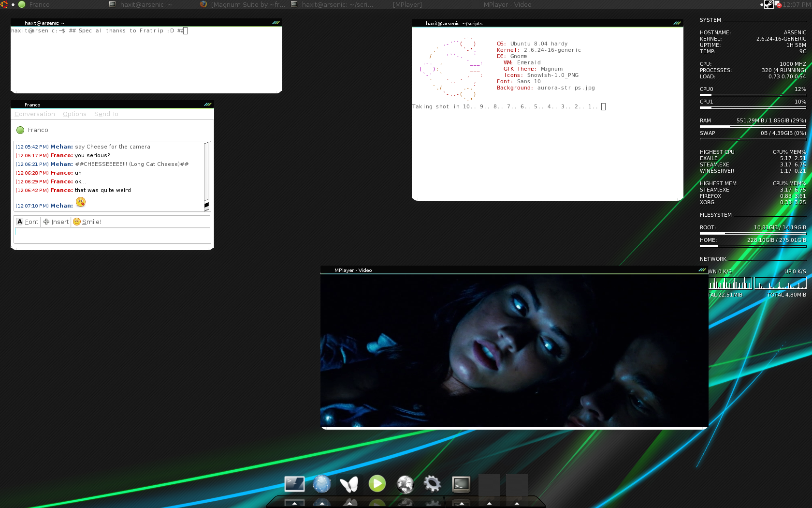The image size is (812, 508).
Task: Switch to haxit@arsenic: ~ terminal taskbar entry
Action: (145, 4)
